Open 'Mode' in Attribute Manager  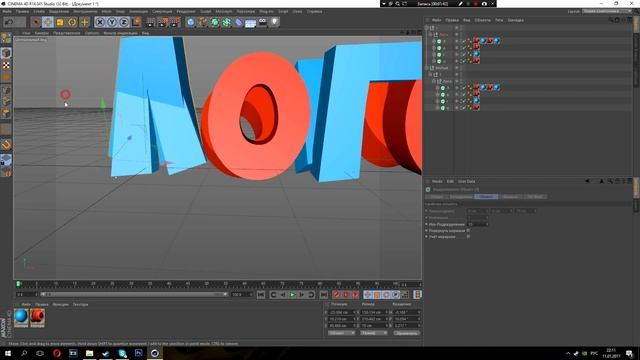pos(437,181)
